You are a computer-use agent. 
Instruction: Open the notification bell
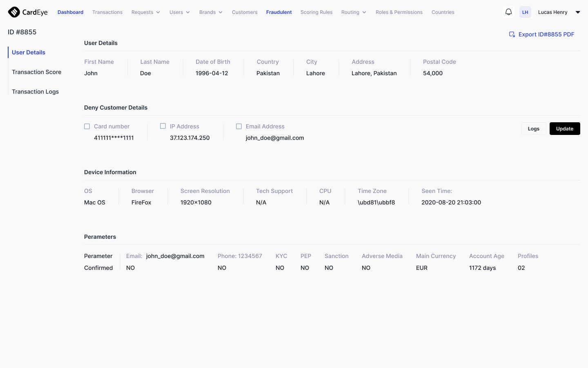508,12
